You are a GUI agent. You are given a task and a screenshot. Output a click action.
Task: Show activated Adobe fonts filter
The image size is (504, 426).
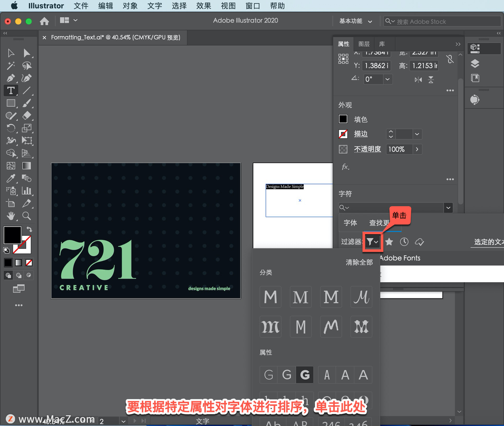tap(419, 242)
